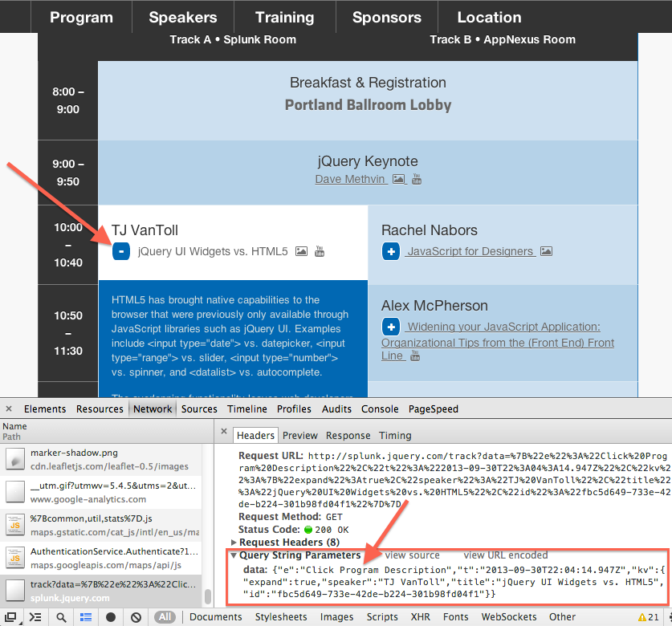This screenshot has width=672, height=626.
Task: Select the All filter
Action: coord(165,617)
